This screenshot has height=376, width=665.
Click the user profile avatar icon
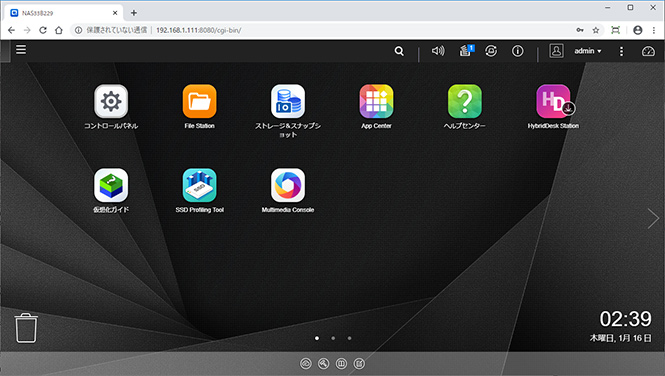556,51
